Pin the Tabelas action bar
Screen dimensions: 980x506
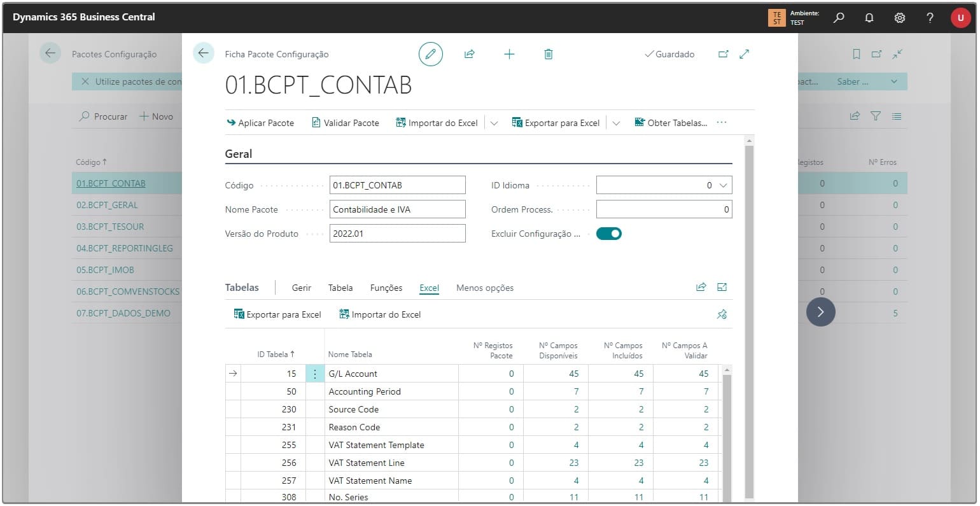pyautogui.click(x=722, y=314)
